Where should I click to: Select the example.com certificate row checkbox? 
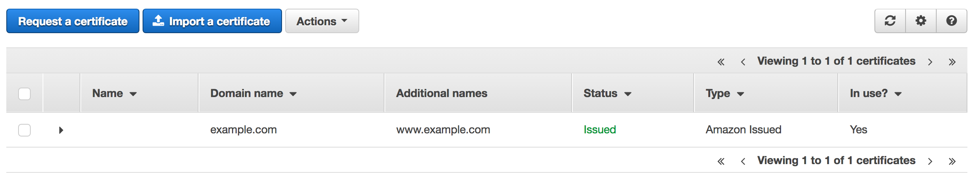24,130
